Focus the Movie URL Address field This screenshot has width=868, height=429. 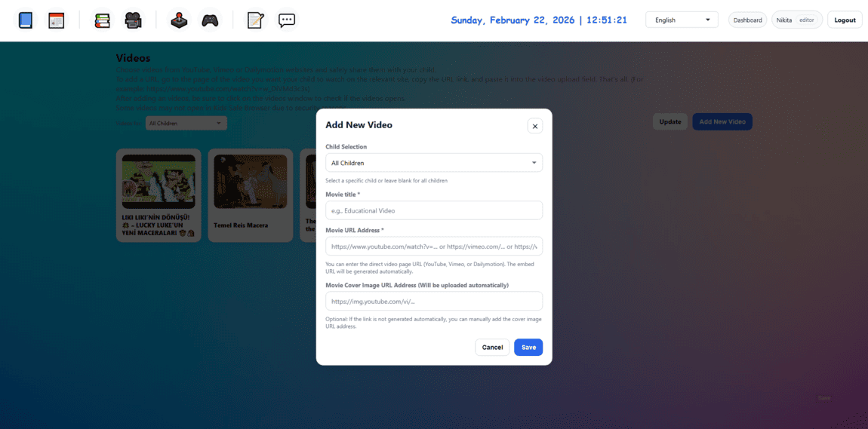tap(433, 247)
